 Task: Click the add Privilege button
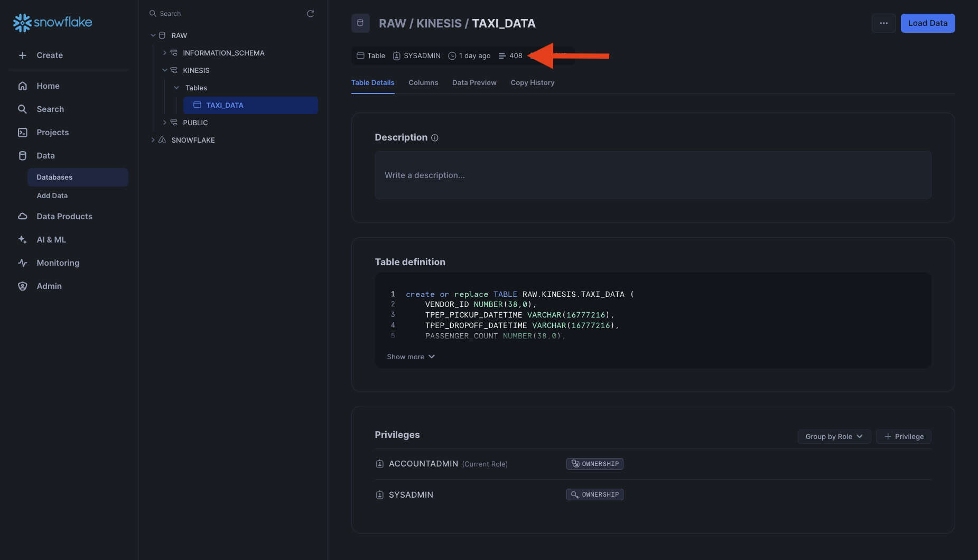(x=904, y=436)
